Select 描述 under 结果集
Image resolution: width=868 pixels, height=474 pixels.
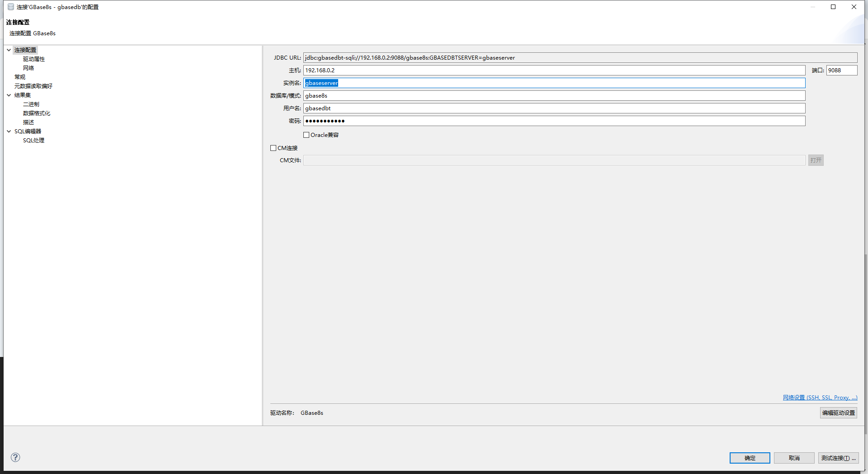(28, 122)
